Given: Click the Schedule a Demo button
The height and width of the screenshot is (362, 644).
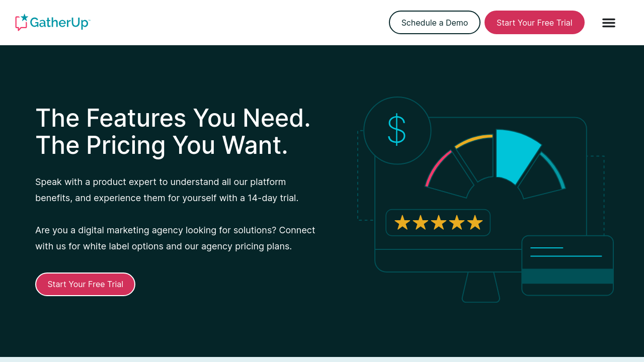Looking at the screenshot, I should click(434, 23).
